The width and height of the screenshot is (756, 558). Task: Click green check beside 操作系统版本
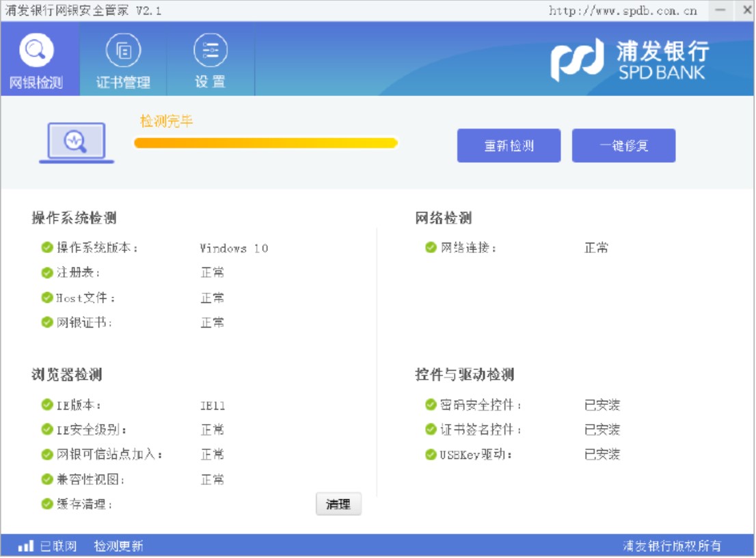pos(46,248)
